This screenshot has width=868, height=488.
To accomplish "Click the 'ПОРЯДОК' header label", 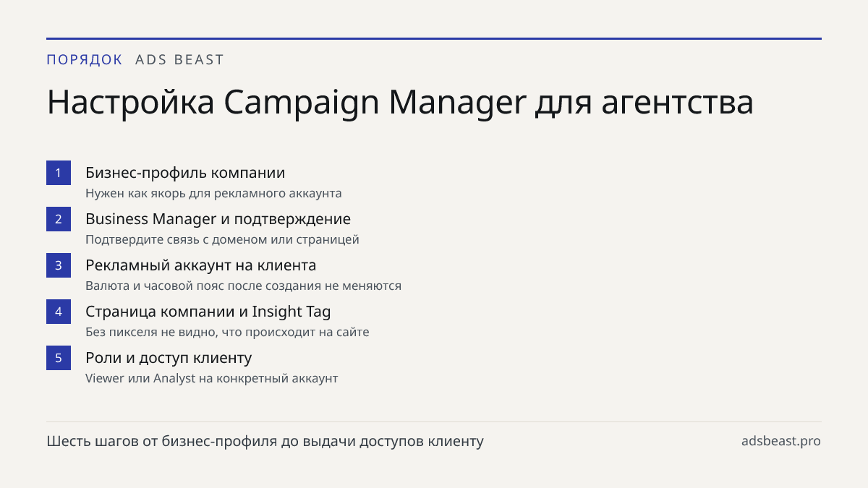I will [85, 60].
